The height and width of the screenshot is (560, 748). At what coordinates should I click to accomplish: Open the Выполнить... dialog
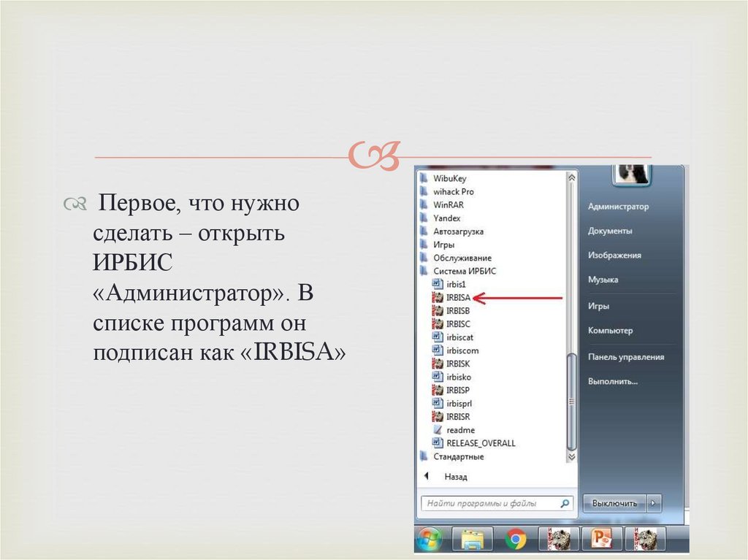pyautogui.click(x=613, y=381)
